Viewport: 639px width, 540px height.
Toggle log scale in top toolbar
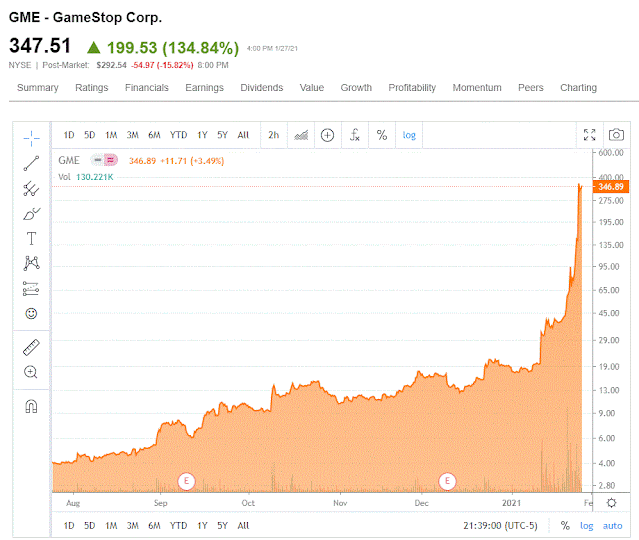point(409,135)
